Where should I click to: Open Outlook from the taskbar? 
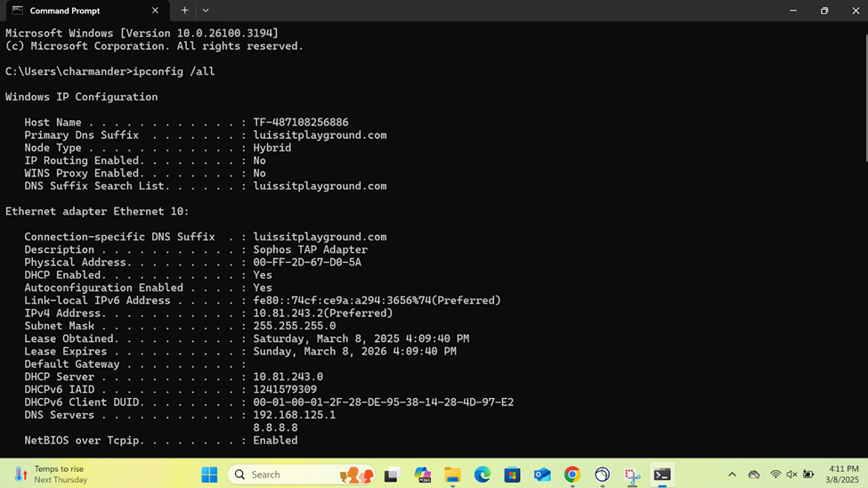tap(542, 475)
